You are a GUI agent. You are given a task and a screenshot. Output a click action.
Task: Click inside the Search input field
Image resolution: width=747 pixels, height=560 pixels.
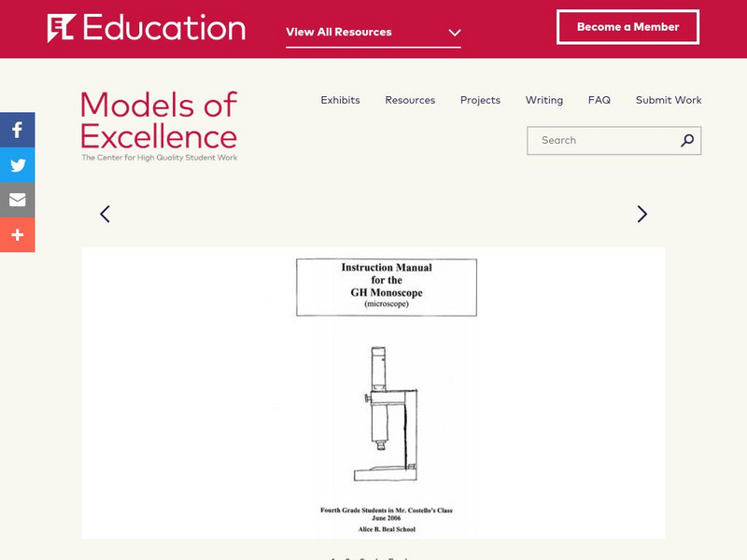(x=602, y=141)
